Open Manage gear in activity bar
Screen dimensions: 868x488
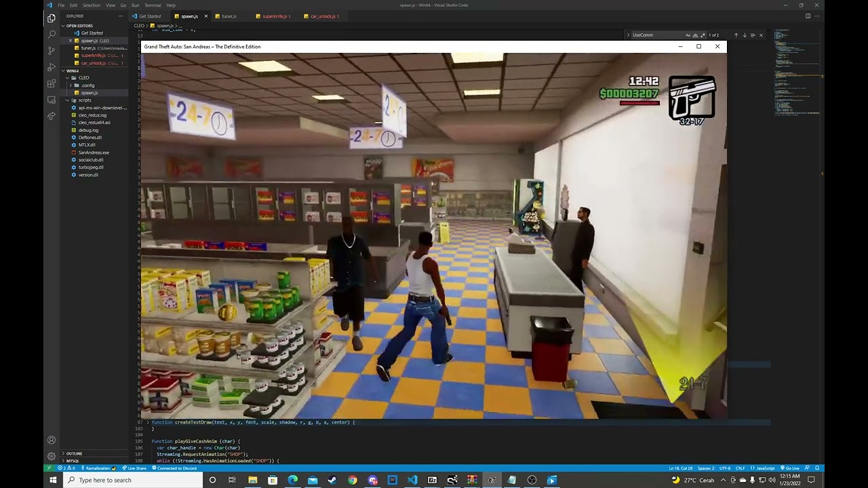click(52, 456)
